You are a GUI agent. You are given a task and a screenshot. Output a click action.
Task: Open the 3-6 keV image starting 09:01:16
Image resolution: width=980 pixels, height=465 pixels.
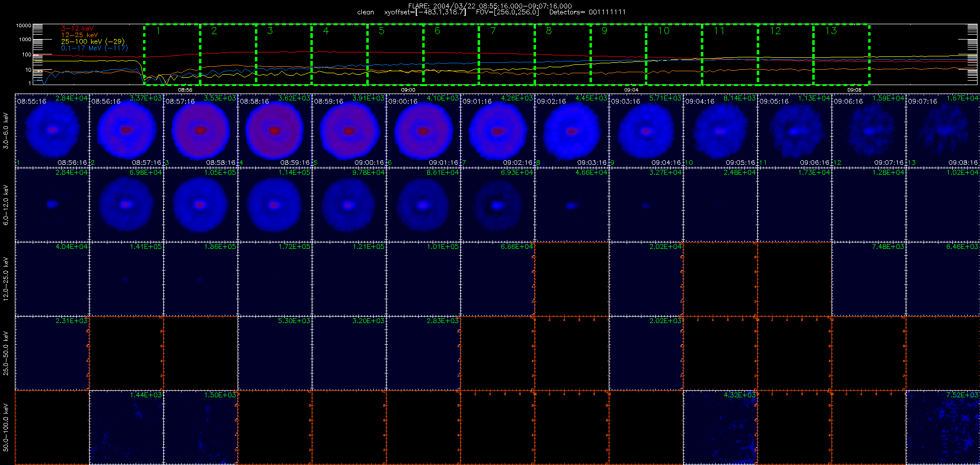click(497, 131)
